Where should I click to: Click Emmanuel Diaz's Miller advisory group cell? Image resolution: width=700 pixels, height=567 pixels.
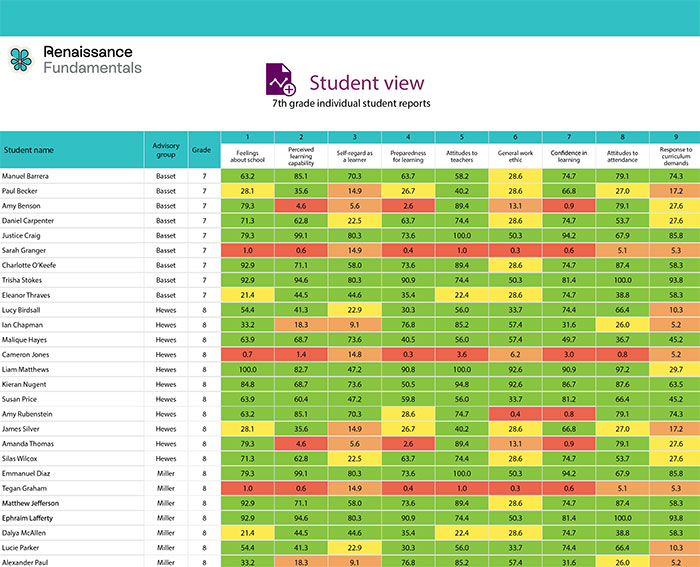(166, 474)
